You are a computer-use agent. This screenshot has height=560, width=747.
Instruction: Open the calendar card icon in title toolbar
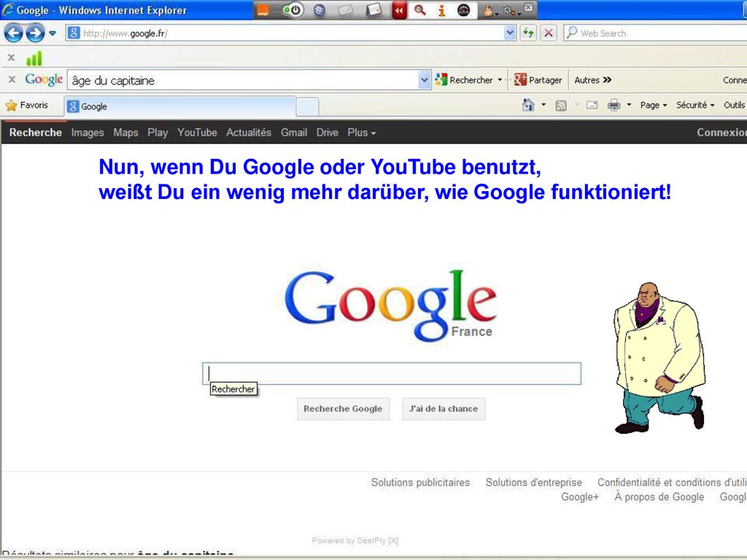[x=373, y=10]
